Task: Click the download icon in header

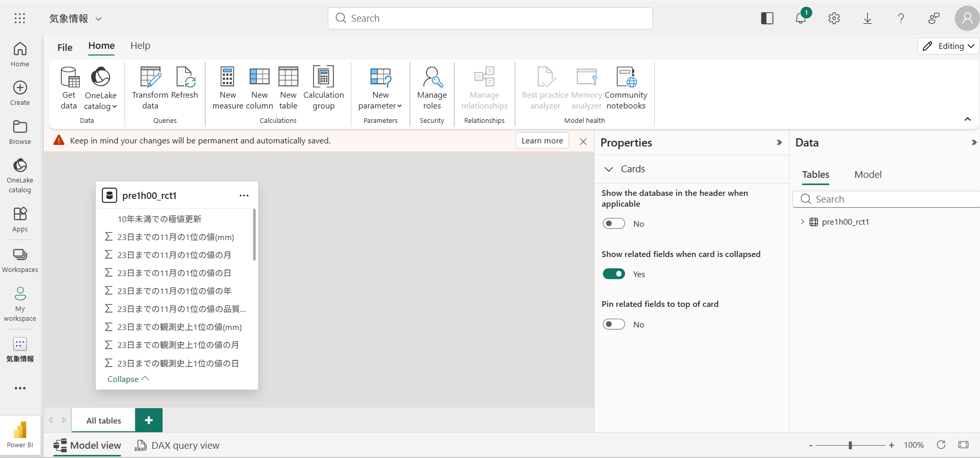Action: (x=867, y=19)
